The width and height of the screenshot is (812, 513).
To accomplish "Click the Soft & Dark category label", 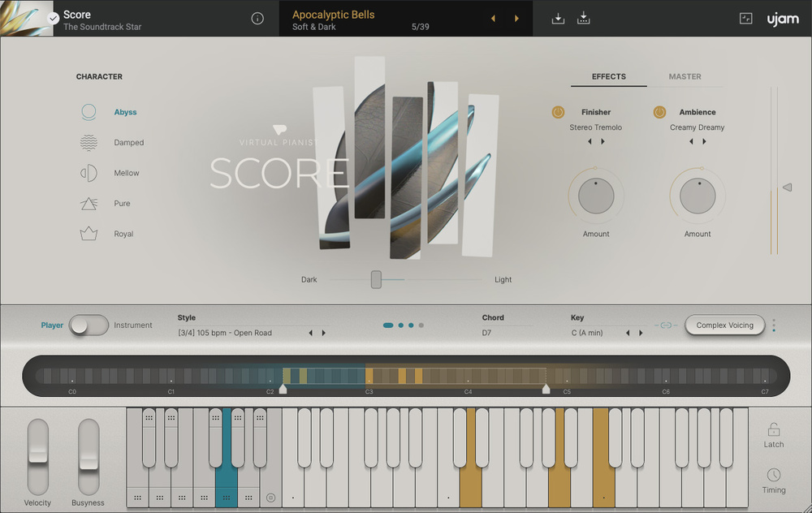I will click(x=313, y=27).
